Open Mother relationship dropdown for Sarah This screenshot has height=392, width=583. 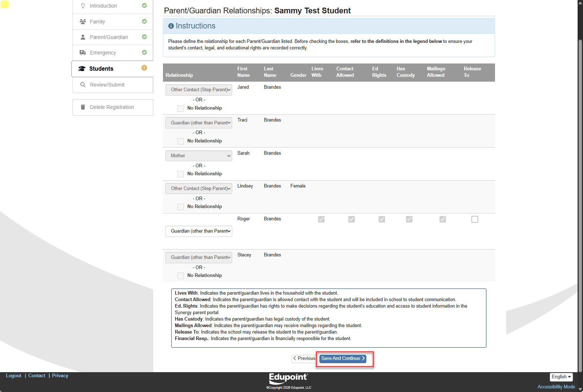199,156
